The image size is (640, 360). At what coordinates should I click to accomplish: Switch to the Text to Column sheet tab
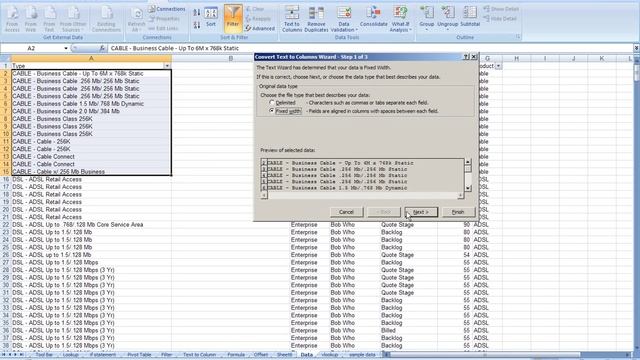[199, 355]
